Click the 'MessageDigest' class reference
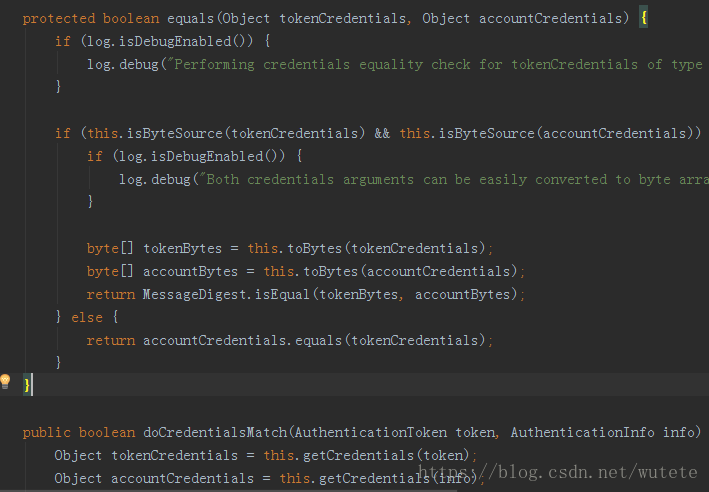The height and width of the screenshot is (492, 709). (194, 295)
